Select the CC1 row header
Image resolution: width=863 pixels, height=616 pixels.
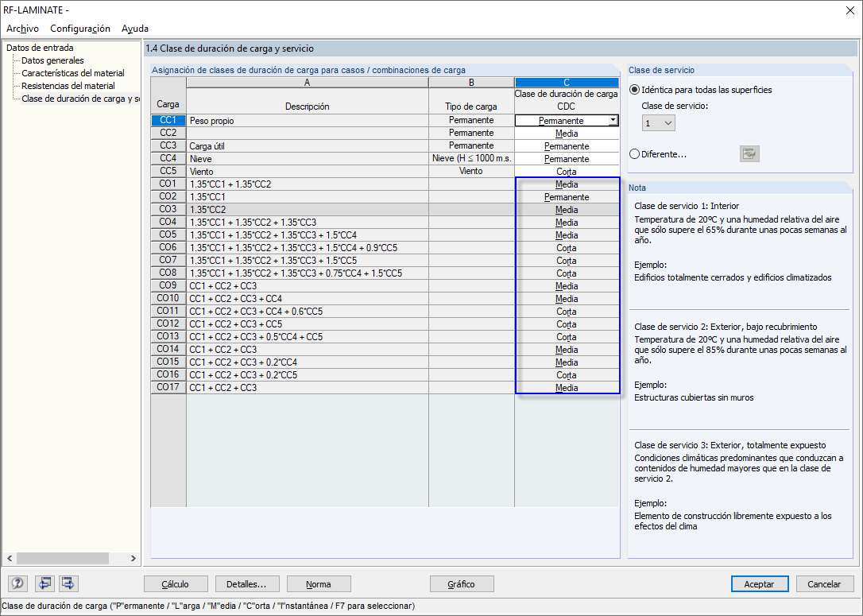pos(168,120)
